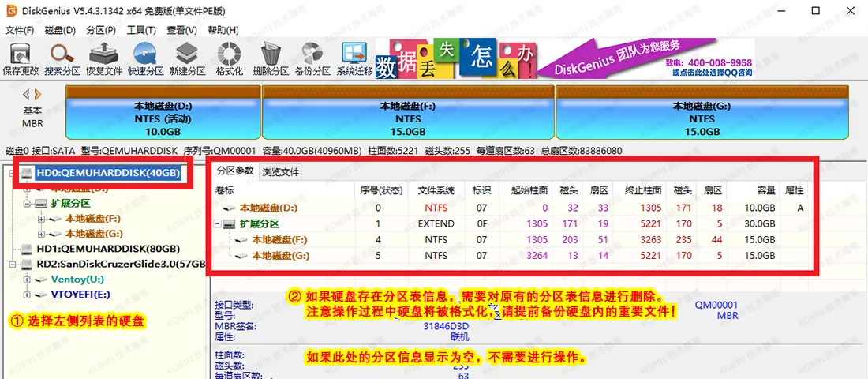Open the 分区(P) menu
The image size is (868, 379).
tap(101, 30)
